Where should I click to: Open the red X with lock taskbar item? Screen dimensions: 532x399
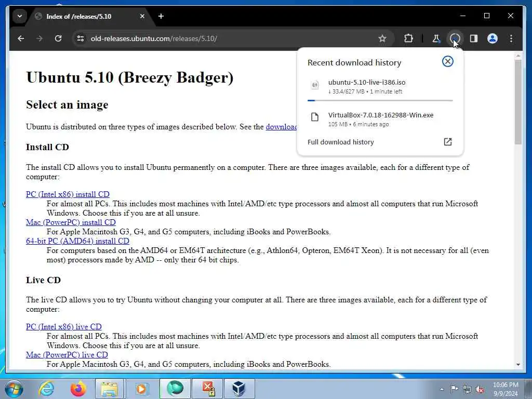[x=207, y=389]
